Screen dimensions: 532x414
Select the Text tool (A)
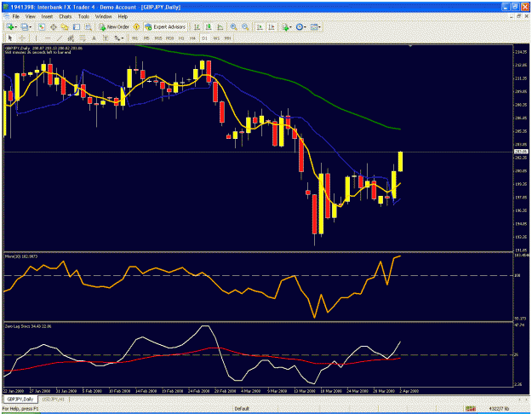coord(94,38)
